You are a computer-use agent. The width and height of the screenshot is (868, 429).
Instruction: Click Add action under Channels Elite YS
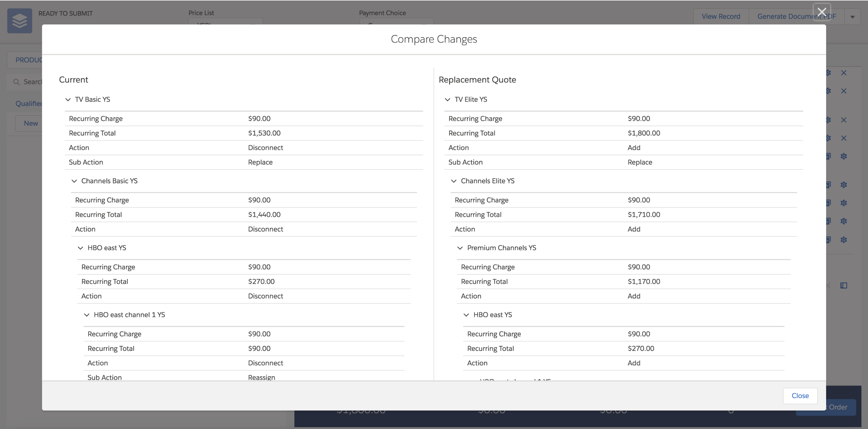(x=634, y=229)
